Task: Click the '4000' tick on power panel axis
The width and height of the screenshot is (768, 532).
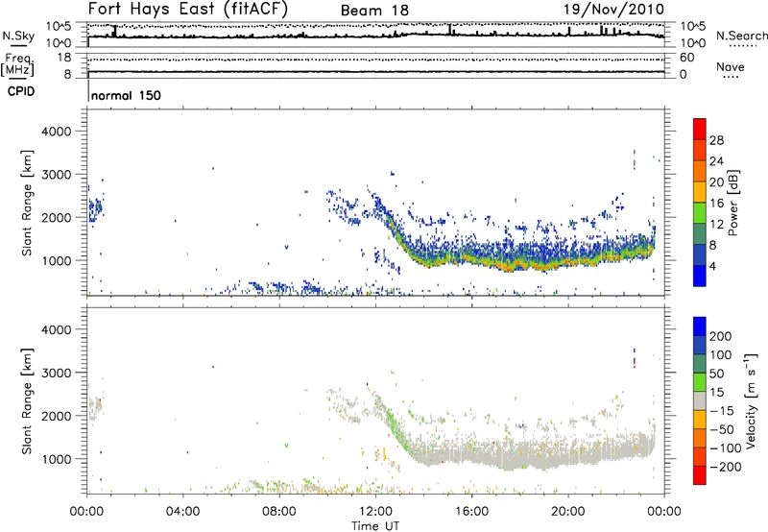Action: pos(56,132)
